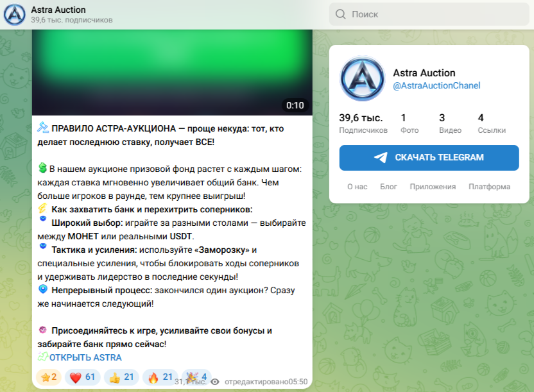Image resolution: width=534 pixels, height=392 pixels.
Task: Click the star reaction with count 2
Action: 49,377
